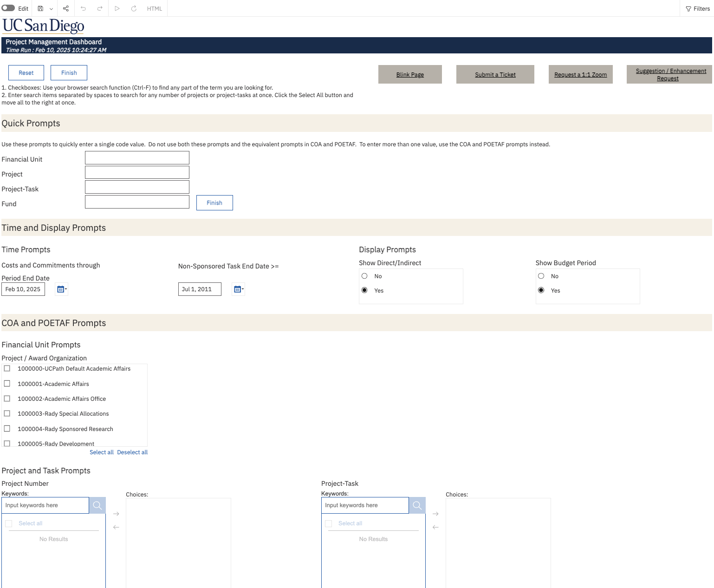Toggle the Edit mode switch
The width and height of the screenshot is (714, 588).
pos(8,8)
